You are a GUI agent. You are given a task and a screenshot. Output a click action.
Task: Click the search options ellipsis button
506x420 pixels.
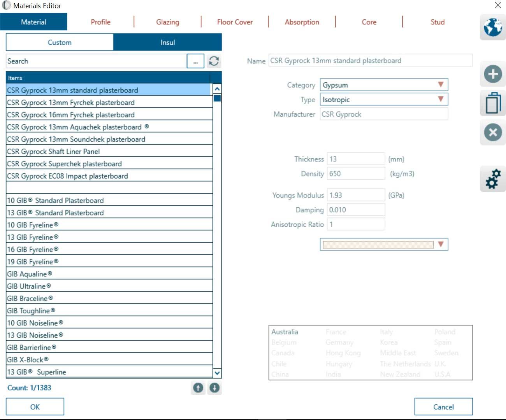click(x=195, y=61)
